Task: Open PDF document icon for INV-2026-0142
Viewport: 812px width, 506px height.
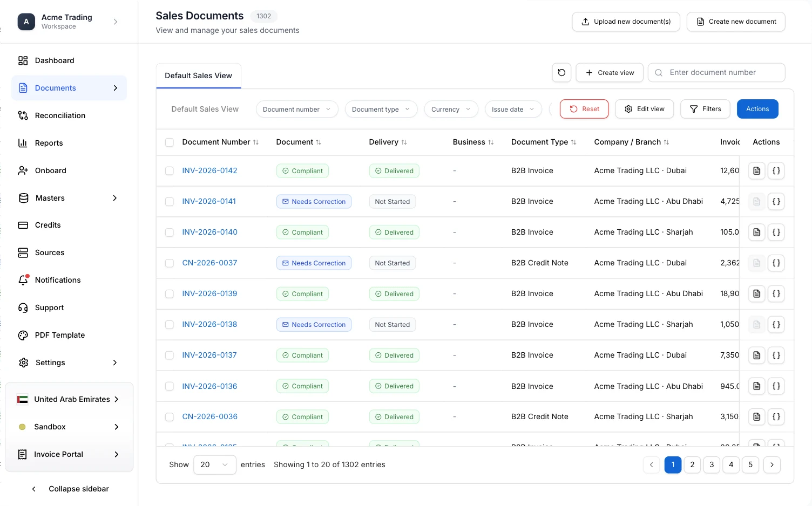Action: (756, 171)
